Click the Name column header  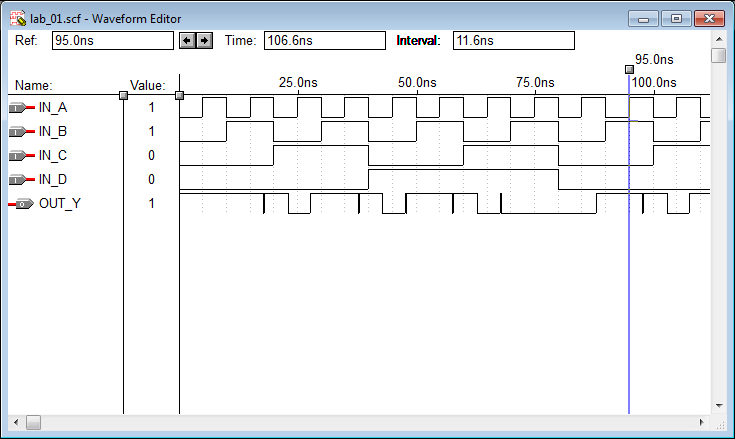click(34, 86)
